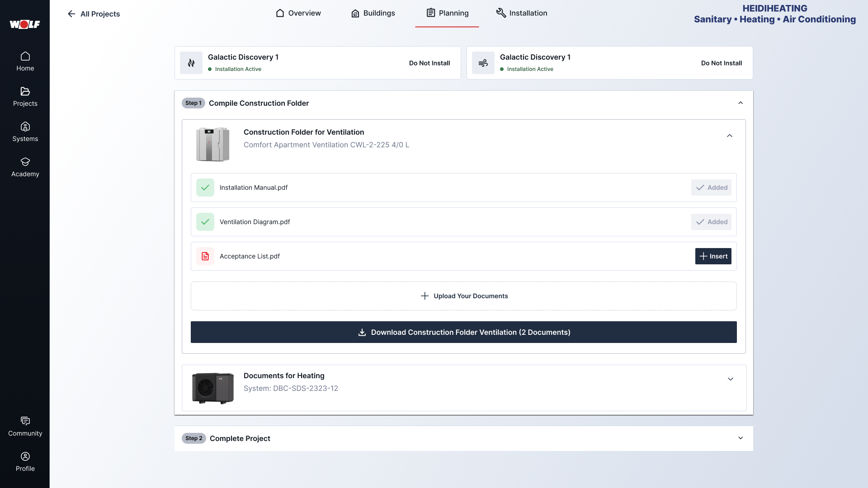Viewport: 868px width, 488px height.
Task: Collapse Construction Folder for Ventilation section
Action: pyautogui.click(x=730, y=136)
